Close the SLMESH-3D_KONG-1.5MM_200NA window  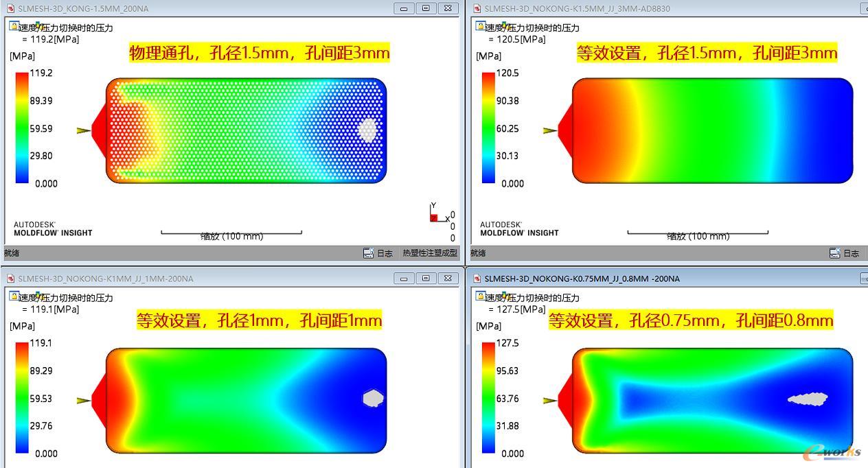pos(448,8)
